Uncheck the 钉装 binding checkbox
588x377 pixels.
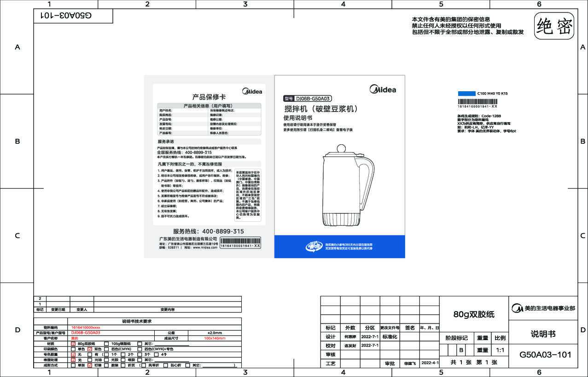[x=90, y=365]
